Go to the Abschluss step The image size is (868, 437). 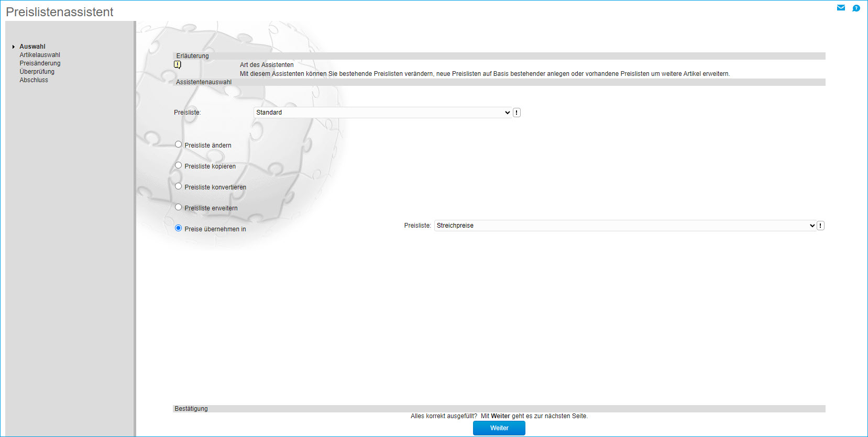(x=34, y=80)
